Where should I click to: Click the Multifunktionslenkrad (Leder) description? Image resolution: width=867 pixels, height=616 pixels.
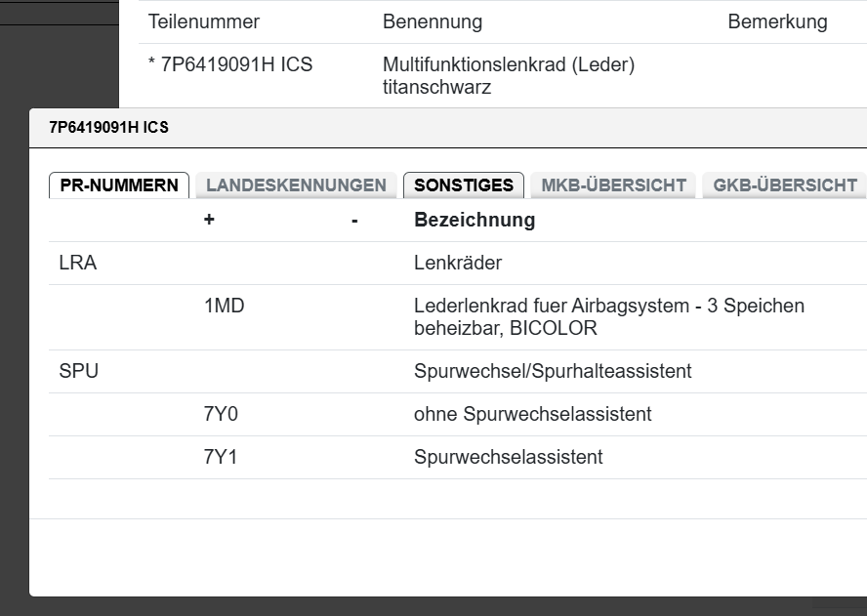click(x=509, y=65)
